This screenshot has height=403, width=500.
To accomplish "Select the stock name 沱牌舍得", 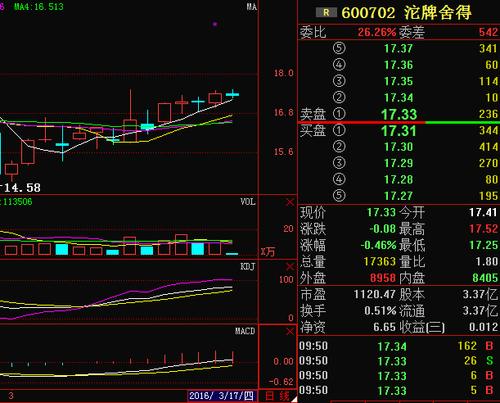I will [438, 13].
